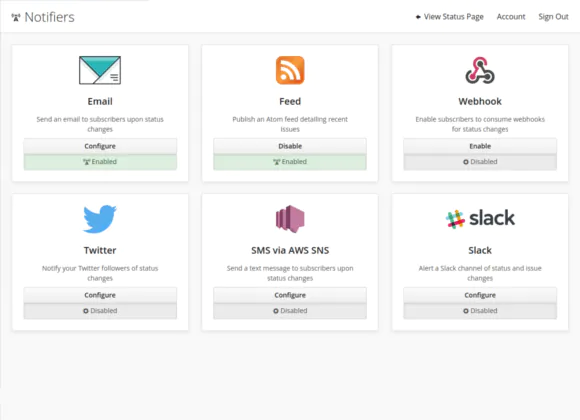580x420 pixels.
Task: Click the Slack logo image
Action: coord(480,218)
